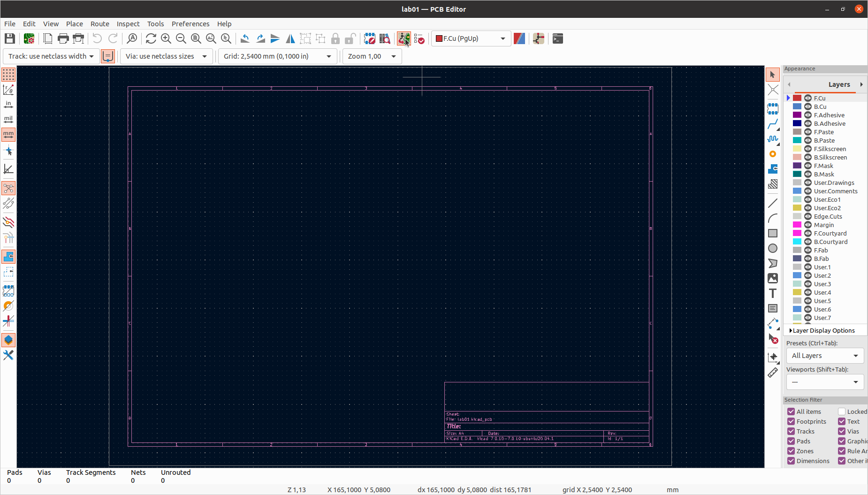The image size is (868, 495).
Task: Switch grid units to inches
Action: click(8, 105)
